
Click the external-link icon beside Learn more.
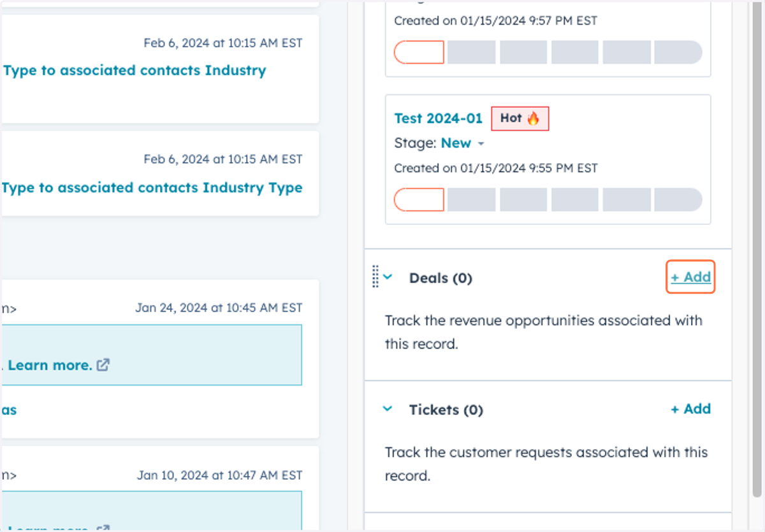103,365
